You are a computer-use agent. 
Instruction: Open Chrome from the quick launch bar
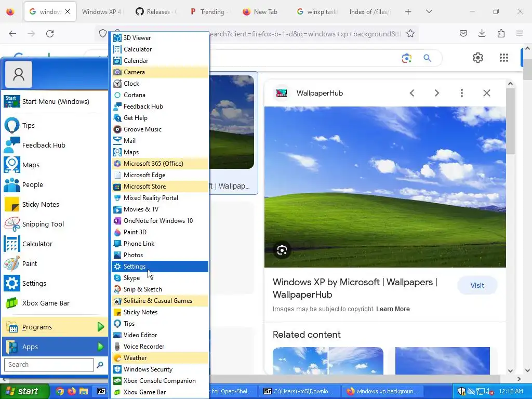coord(60,391)
